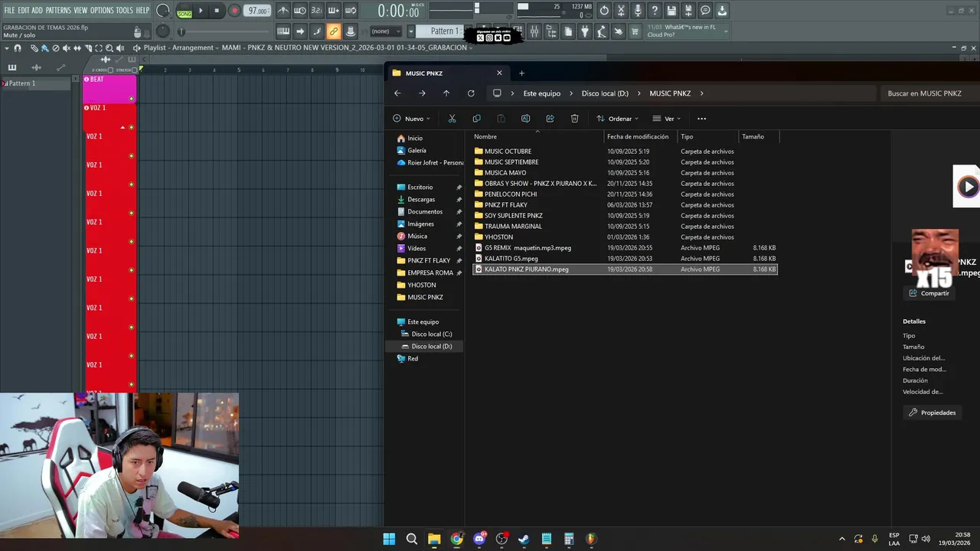Expand chevron after MUSIC PNKZ breadcrumb
Viewport: 980px width, 551px height.
click(x=701, y=93)
